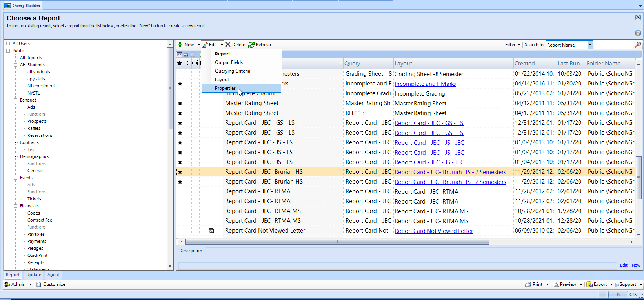
Task: Open the Search In Report Name dropdown
Action: tap(590, 45)
